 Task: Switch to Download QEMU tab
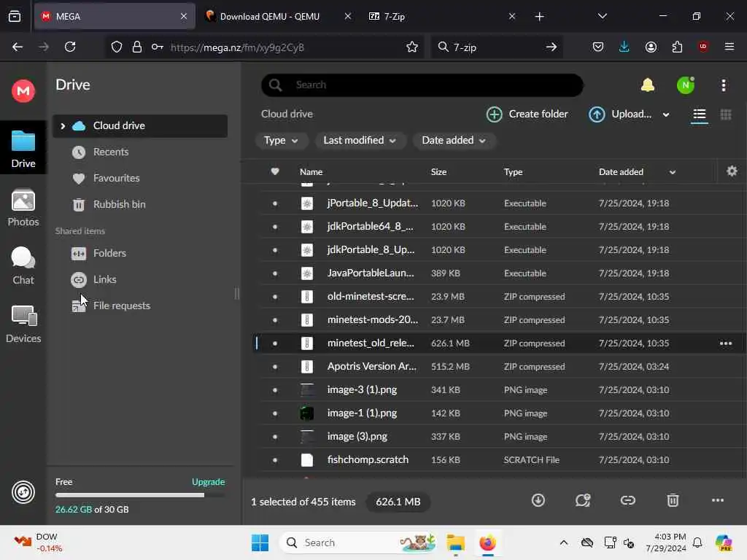[x=277, y=16]
